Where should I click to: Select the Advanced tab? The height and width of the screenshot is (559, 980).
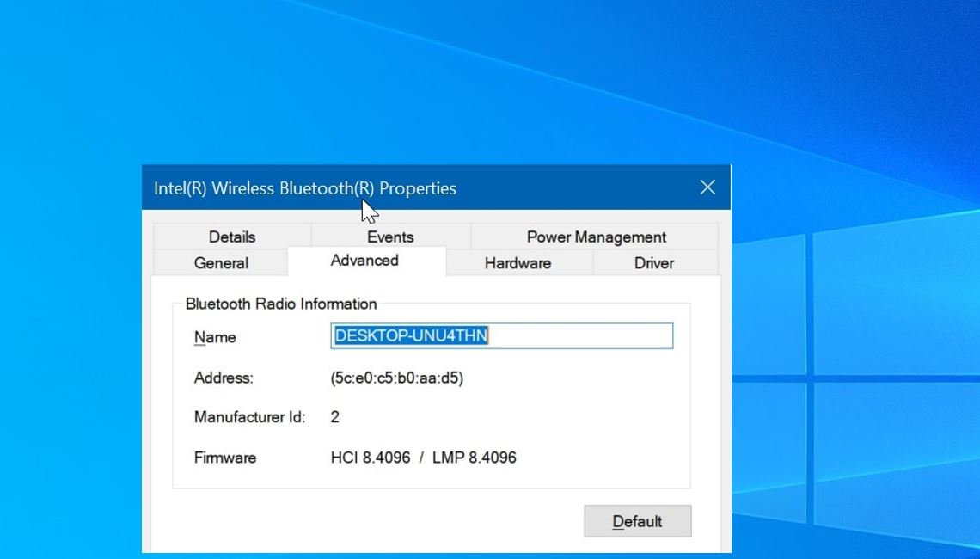366,261
